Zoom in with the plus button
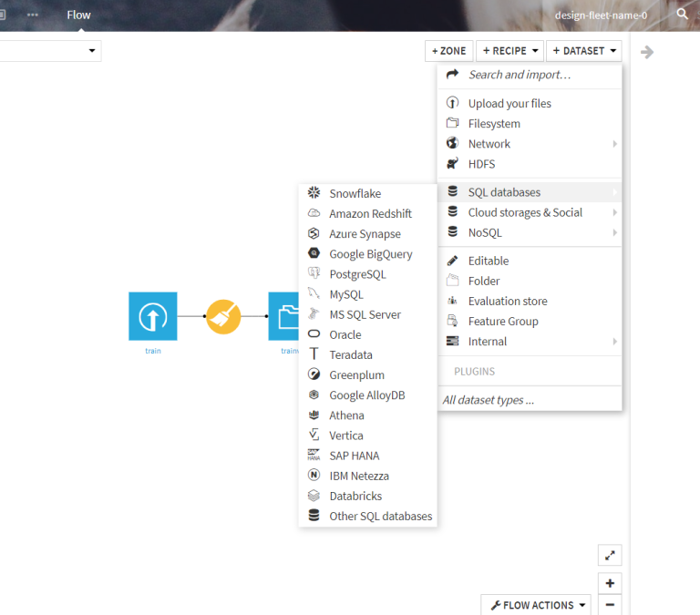Screen dimensions: 700x615 click(610, 583)
